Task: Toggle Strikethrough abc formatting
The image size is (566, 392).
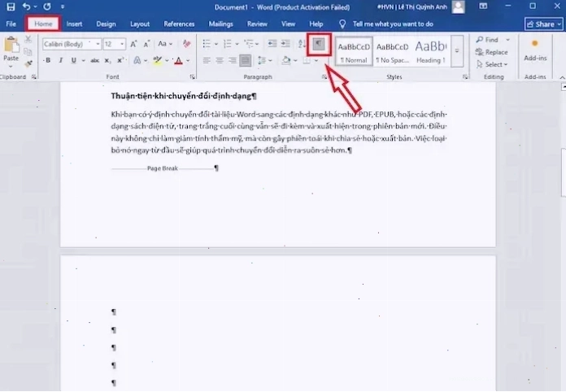Action: pos(94,60)
